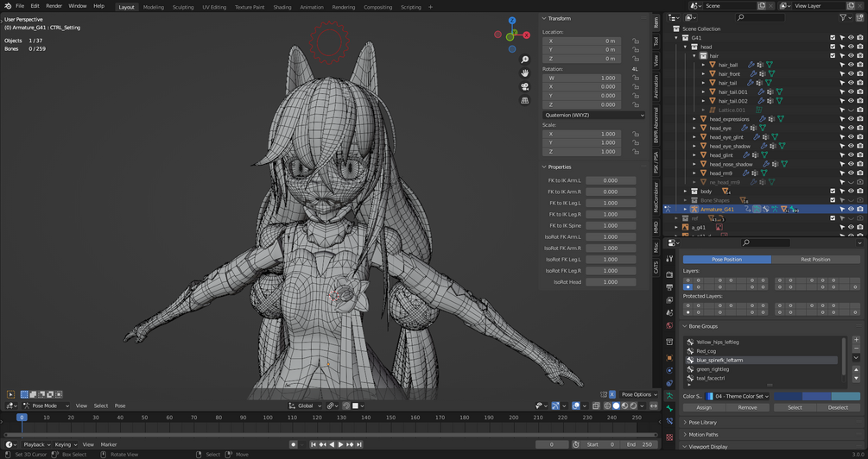The image size is (868, 459).
Task: Click Remove bone group button
Action: pos(747,407)
